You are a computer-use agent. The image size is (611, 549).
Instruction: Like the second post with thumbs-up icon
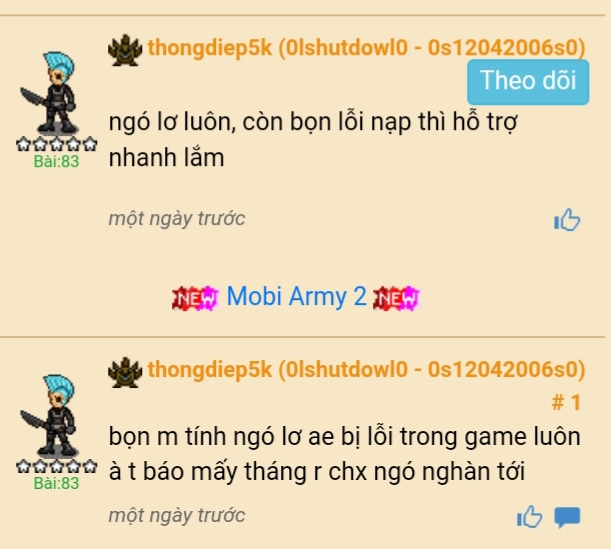click(x=529, y=517)
